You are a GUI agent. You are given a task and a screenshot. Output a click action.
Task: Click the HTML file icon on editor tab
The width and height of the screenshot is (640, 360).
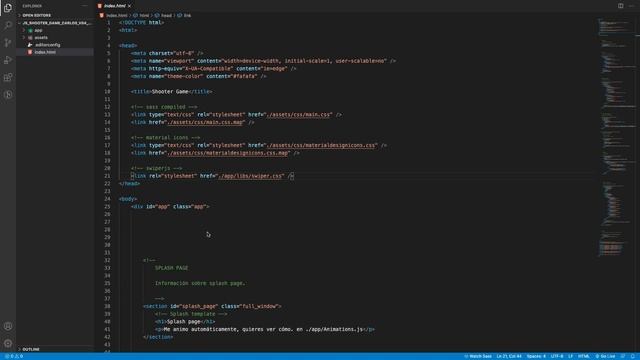point(100,6)
